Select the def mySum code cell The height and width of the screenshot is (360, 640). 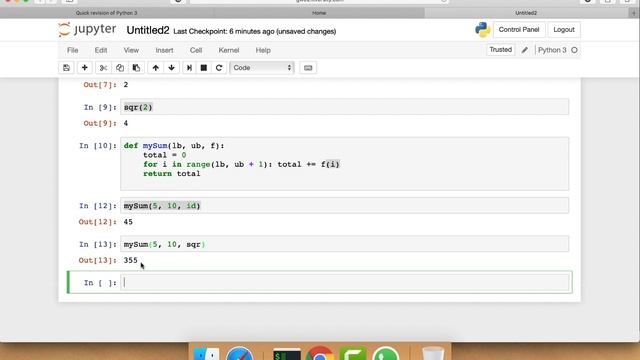pyautogui.click(x=344, y=164)
